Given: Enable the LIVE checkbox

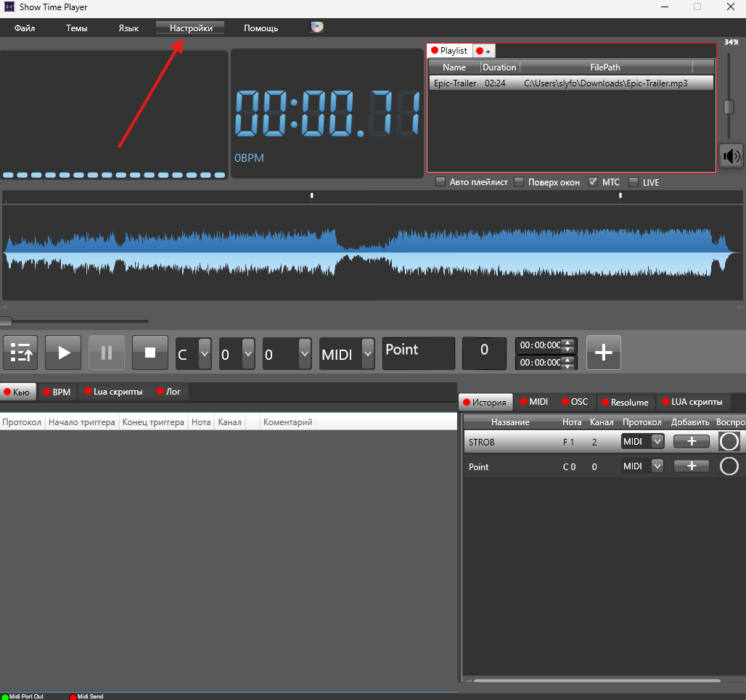Looking at the screenshot, I should pos(634,182).
